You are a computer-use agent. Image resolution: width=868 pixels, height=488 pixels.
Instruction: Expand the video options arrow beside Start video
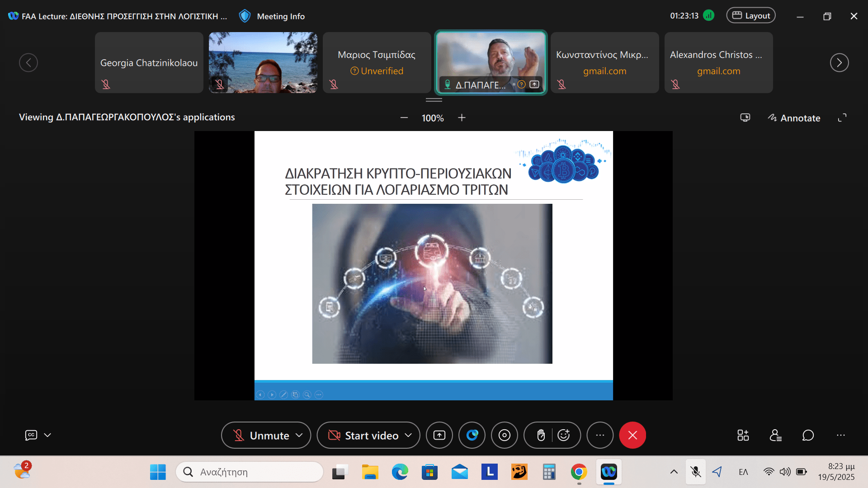point(408,435)
